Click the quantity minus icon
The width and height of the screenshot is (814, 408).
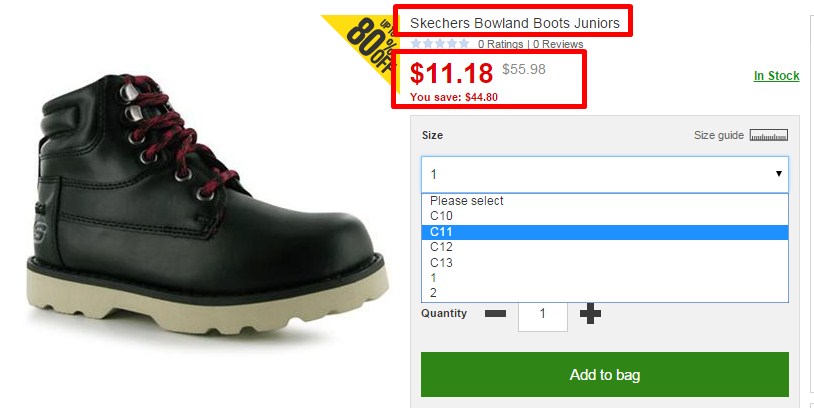point(495,314)
